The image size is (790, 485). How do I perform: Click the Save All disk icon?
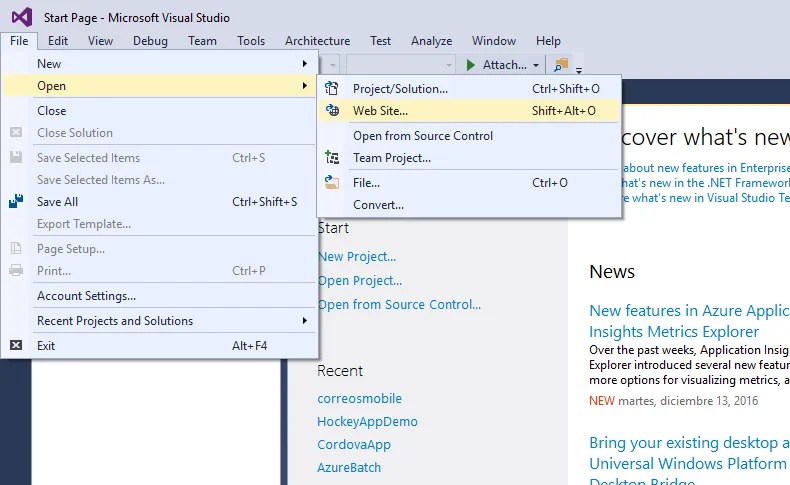[x=16, y=201]
